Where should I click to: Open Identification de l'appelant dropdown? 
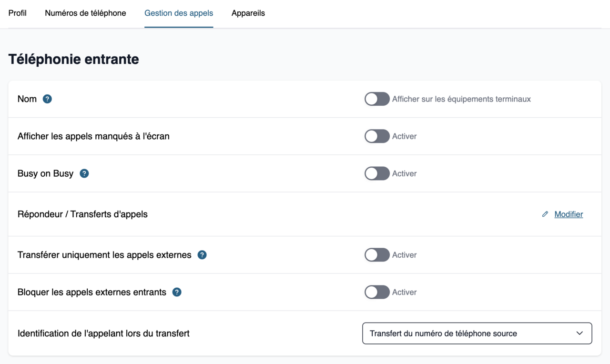click(x=477, y=334)
